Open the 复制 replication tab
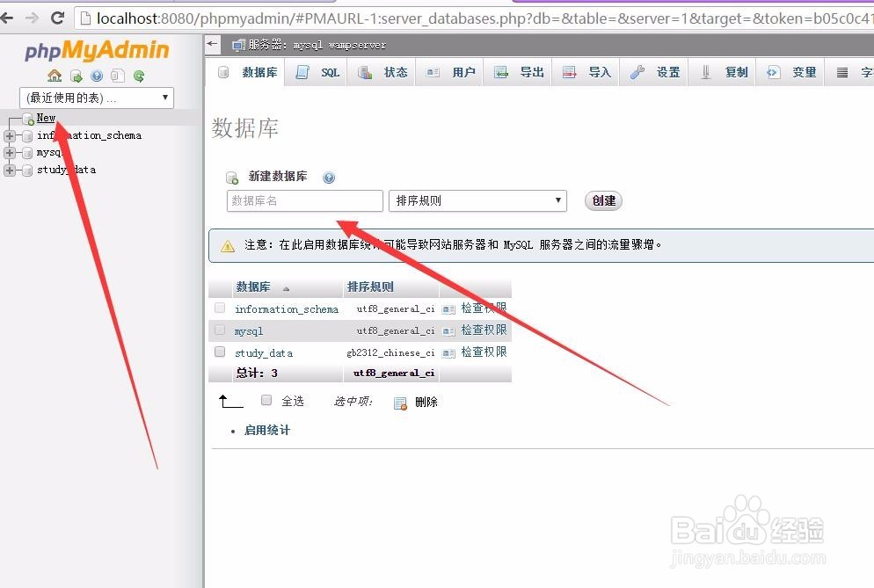The image size is (874, 588). 721,72
